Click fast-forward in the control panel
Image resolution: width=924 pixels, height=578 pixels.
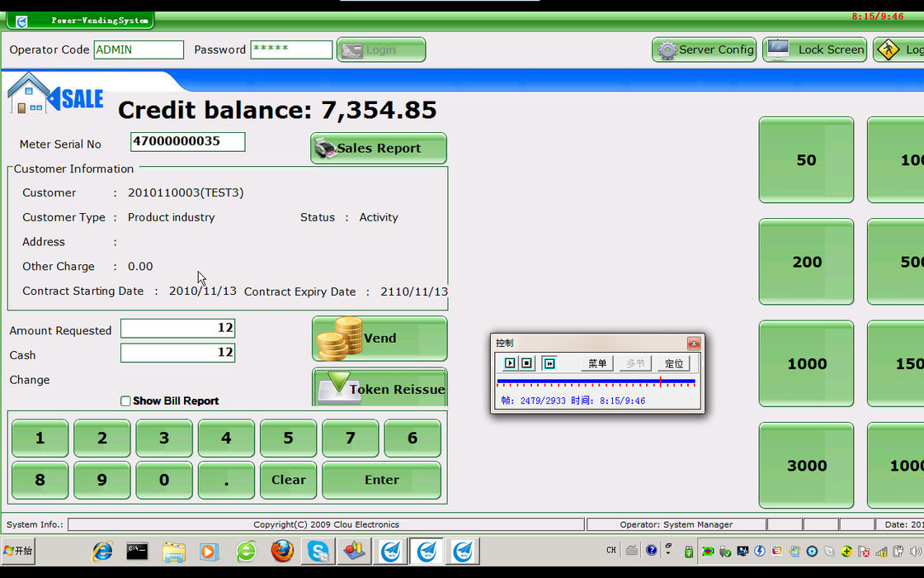(549, 363)
